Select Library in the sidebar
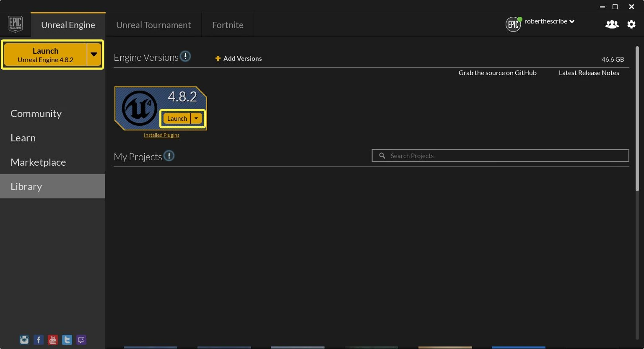The width and height of the screenshot is (644, 349). [52, 186]
